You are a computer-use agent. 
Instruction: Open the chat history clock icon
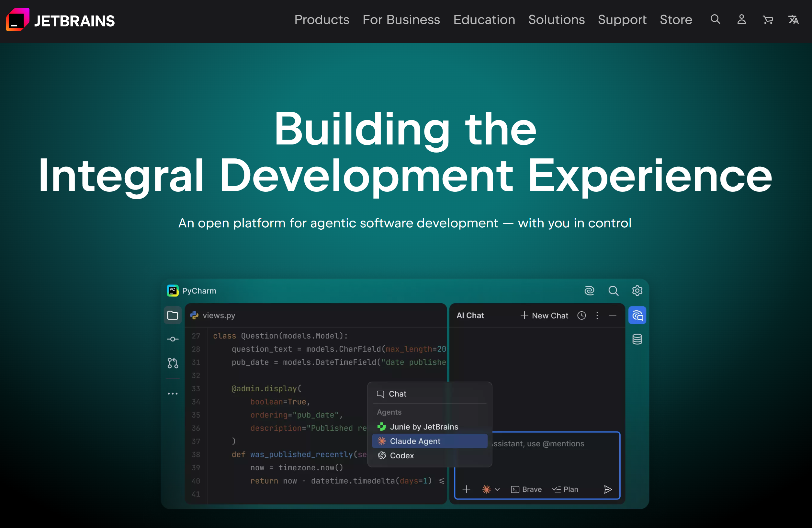pyautogui.click(x=582, y=316)
